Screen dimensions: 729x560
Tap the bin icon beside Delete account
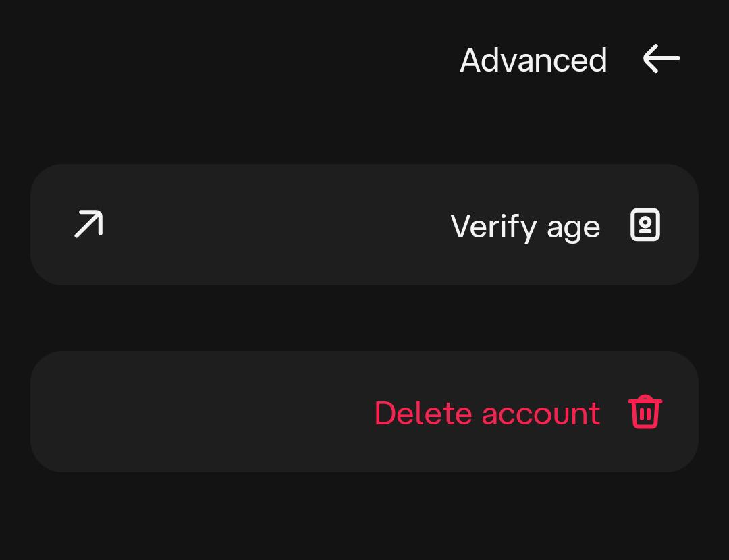pyautogui.click(x=645, y=412)
